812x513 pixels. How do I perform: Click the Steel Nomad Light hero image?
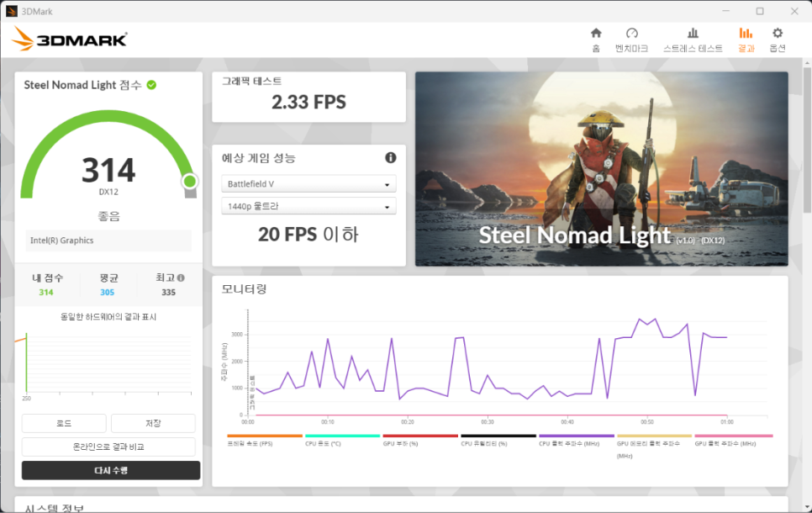coord(602,169)
